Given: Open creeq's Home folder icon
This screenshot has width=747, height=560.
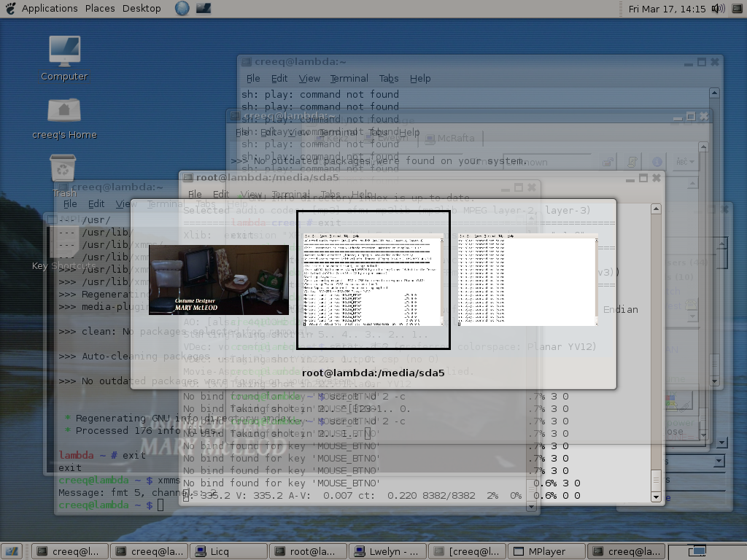Looking at the screenshot, I should [x=64, y=119].
